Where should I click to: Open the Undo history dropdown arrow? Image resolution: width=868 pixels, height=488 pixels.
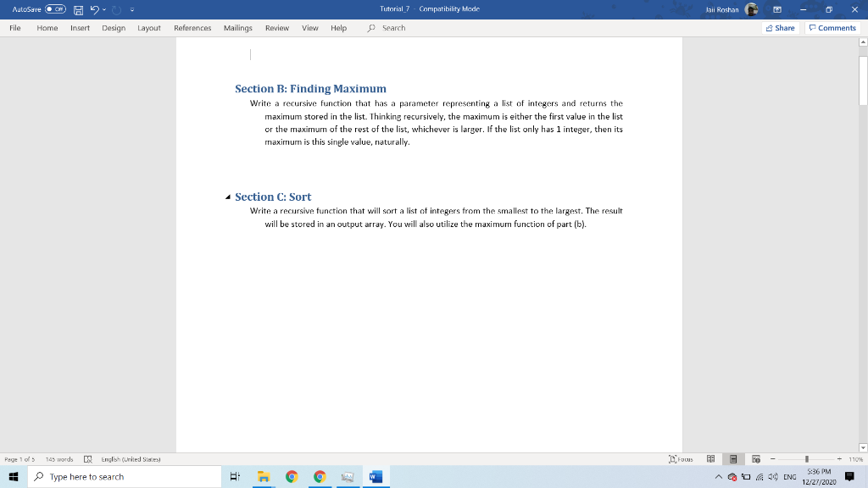coord(103,8)
